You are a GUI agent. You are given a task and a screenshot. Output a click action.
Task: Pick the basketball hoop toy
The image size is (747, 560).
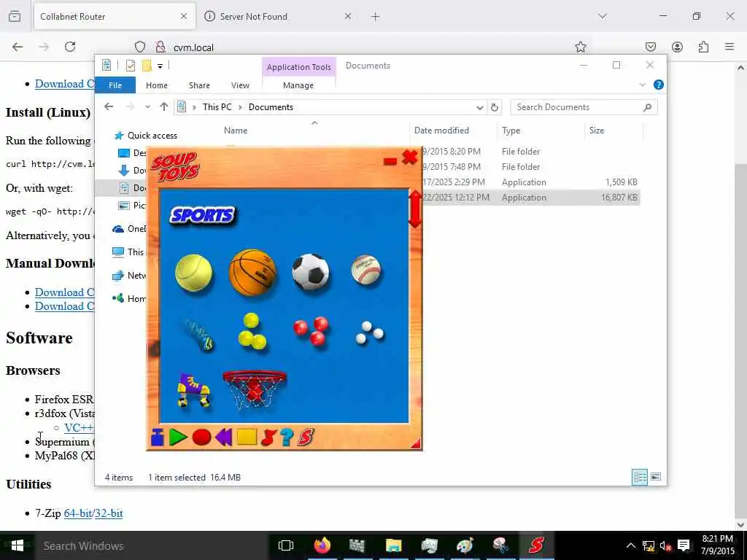click(255, 389)
